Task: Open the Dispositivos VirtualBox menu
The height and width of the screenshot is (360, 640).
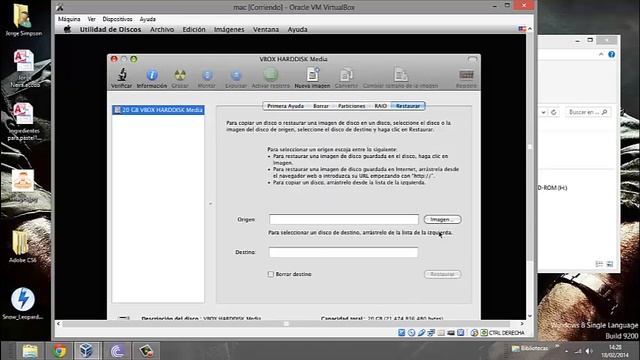Action: pyautogui.click(x=118, y=19)
